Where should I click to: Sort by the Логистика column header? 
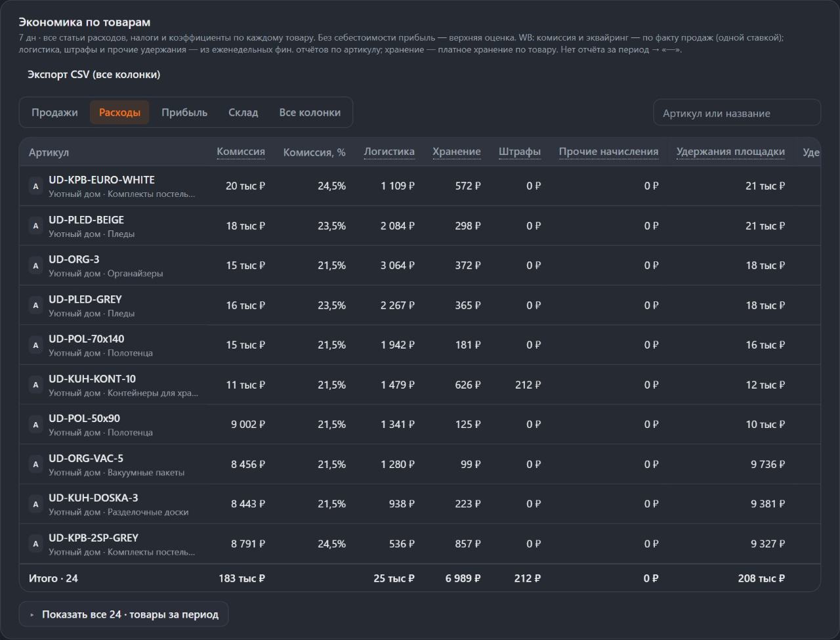pos(389,152)
